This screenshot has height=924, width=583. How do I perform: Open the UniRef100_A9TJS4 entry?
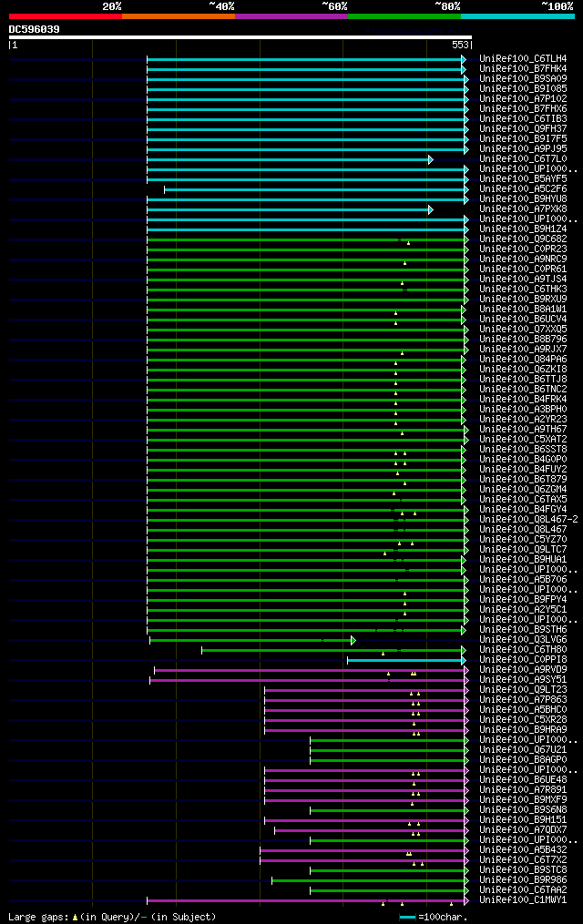[x=523, y=279]
